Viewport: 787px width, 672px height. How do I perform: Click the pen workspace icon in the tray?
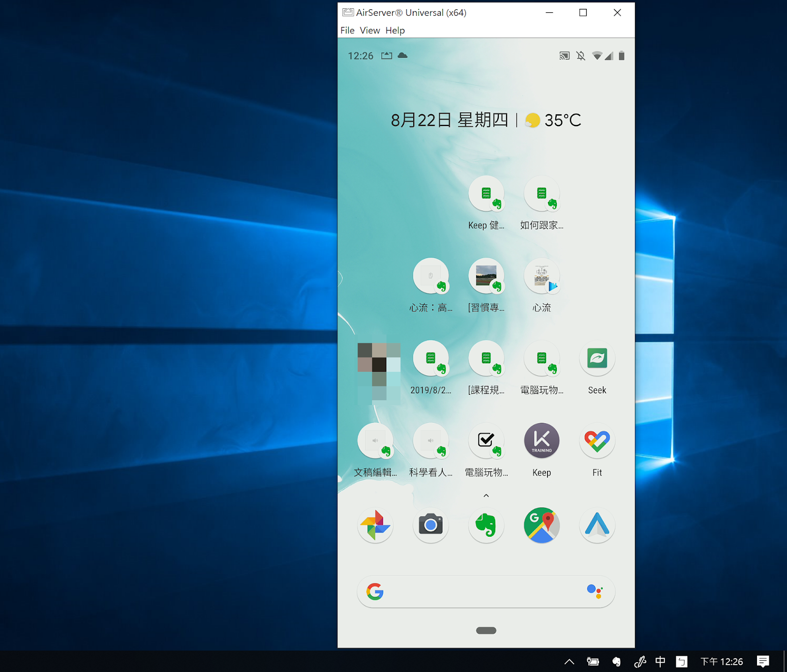[x=640, y=662]
